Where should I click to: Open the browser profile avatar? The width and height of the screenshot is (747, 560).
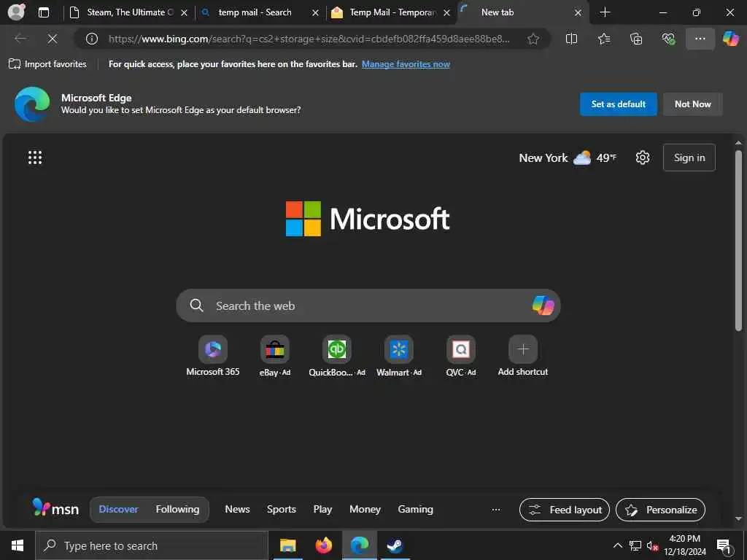[16, 12]
